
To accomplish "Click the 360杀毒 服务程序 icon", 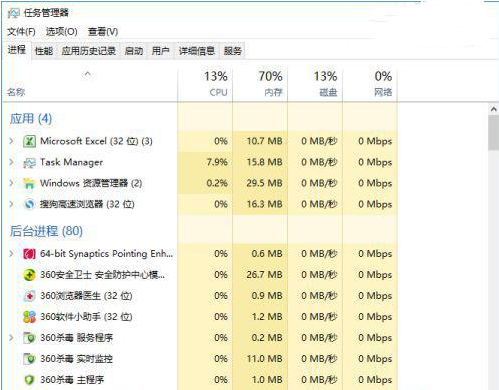I will 29,338.
